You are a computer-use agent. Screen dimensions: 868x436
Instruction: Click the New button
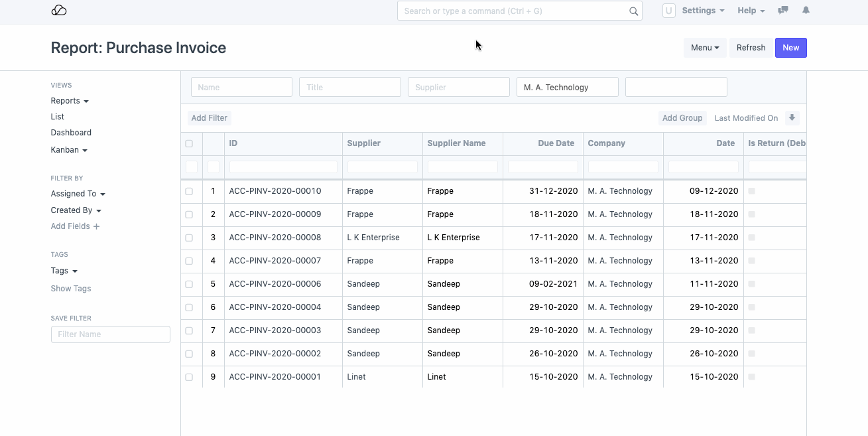point(790,48)
